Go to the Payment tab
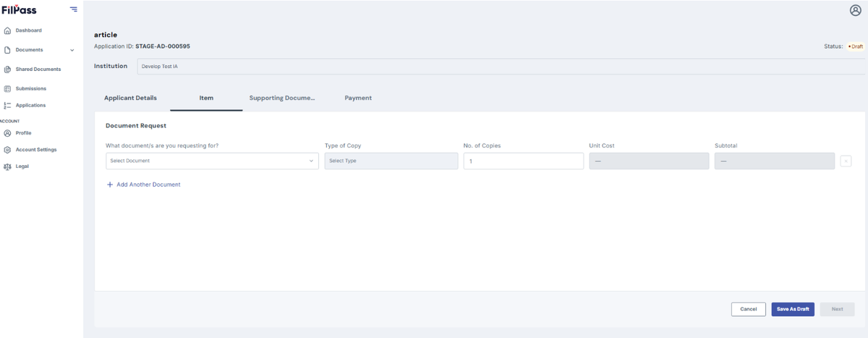This screenshot has height=338, width=868. [358, 98]
